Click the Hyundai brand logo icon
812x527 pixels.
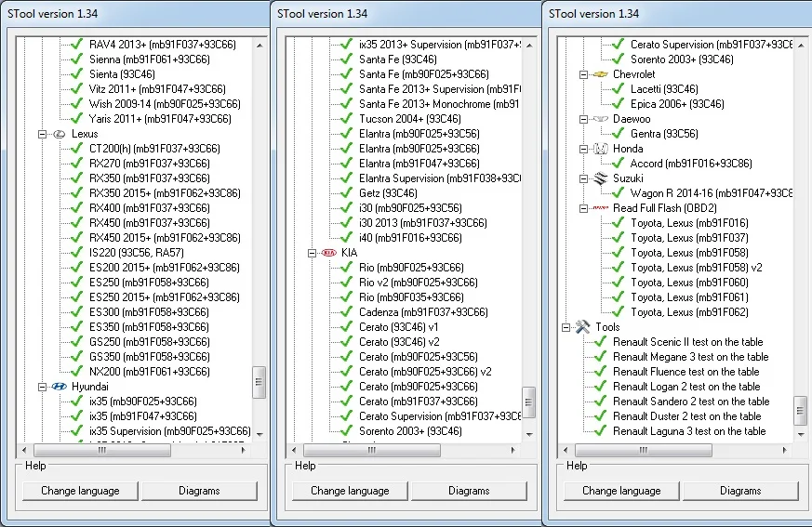pyautogui.click(x=59, y=387)
